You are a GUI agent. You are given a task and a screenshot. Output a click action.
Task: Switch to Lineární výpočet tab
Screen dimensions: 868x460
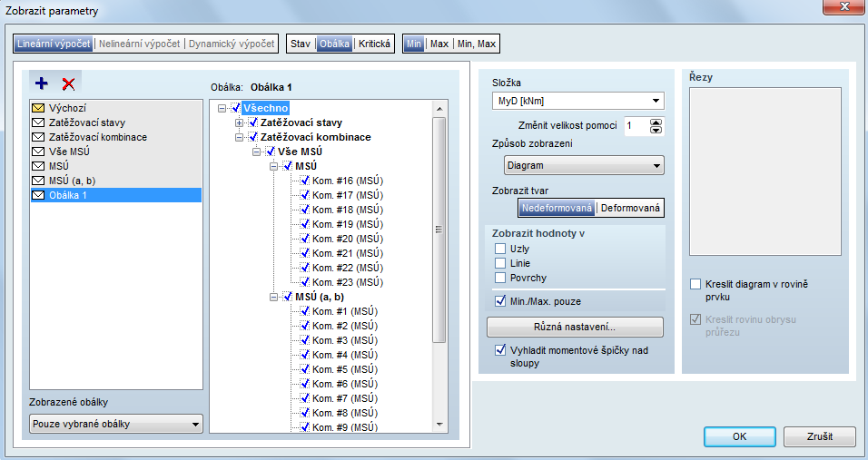(x=54, y=44)
